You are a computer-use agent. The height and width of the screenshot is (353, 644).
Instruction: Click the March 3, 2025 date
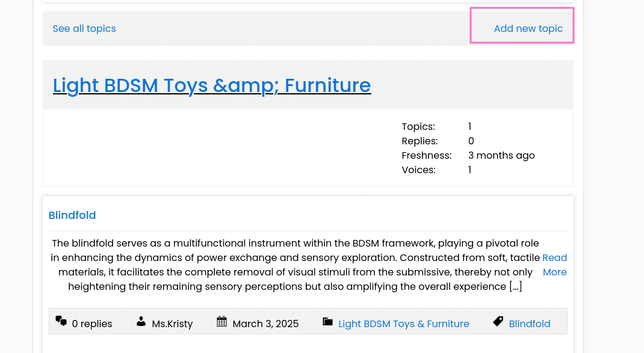[x=266, y=324]
